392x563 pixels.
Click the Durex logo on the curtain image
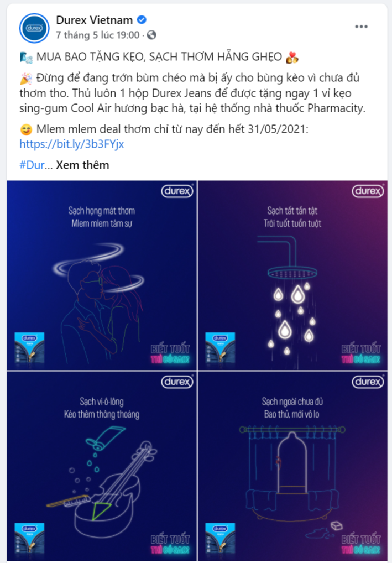368,381
